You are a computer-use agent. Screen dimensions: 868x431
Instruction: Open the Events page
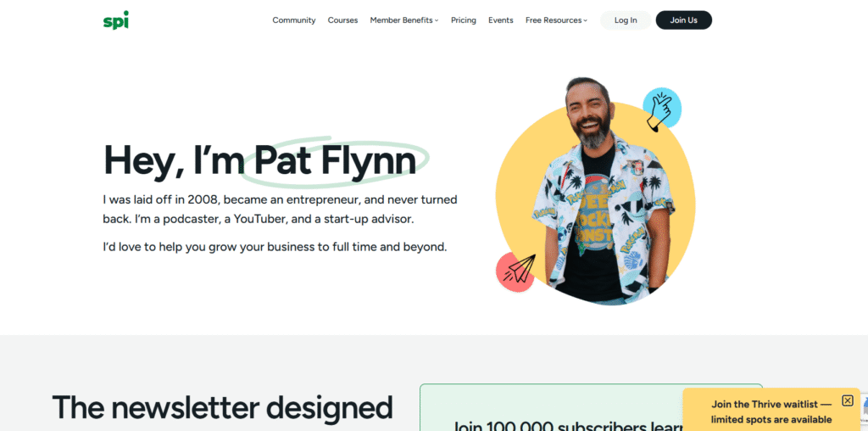pos(500,20)
